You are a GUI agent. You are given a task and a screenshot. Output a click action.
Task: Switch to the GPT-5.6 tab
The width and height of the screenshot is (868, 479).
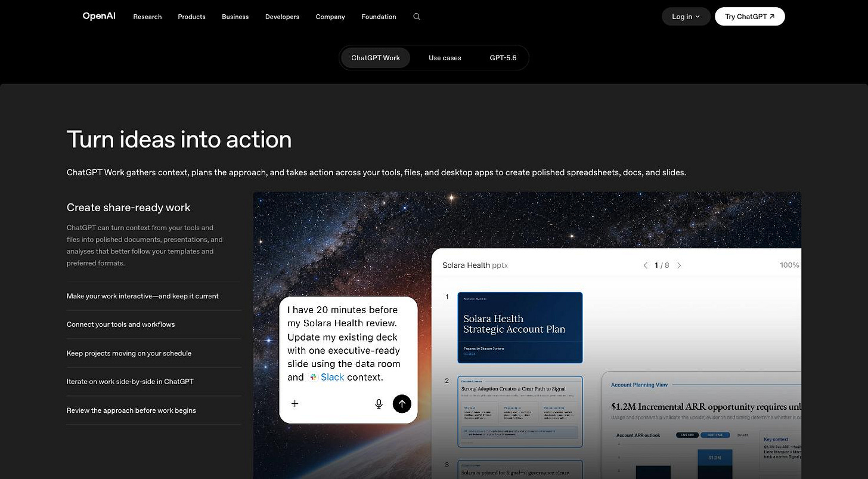503,58
